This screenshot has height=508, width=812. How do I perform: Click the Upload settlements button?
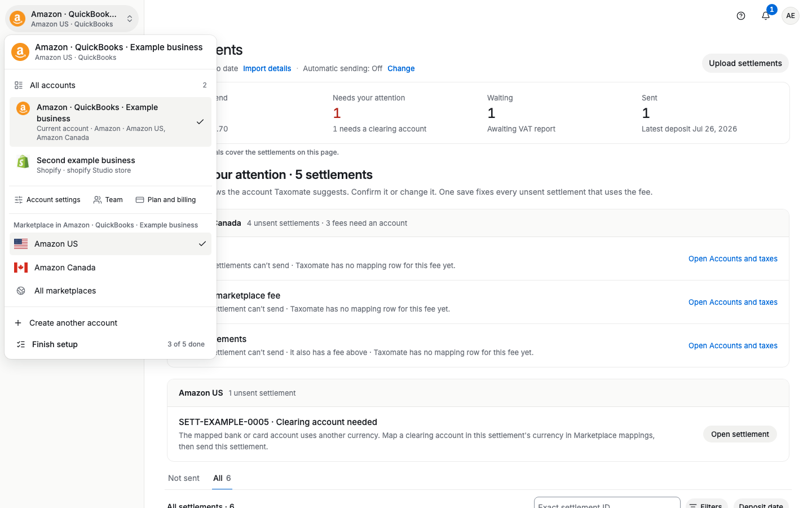pos(745,63)
